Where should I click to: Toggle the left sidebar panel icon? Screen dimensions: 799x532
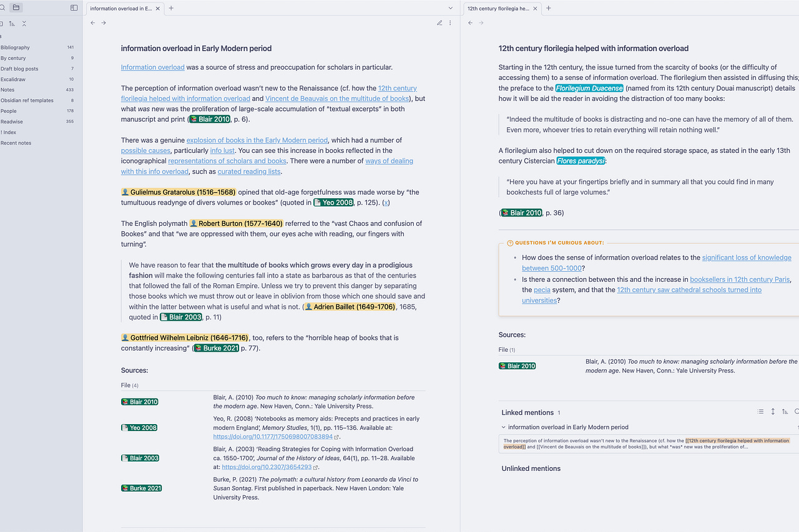click(x=74, y=8)
